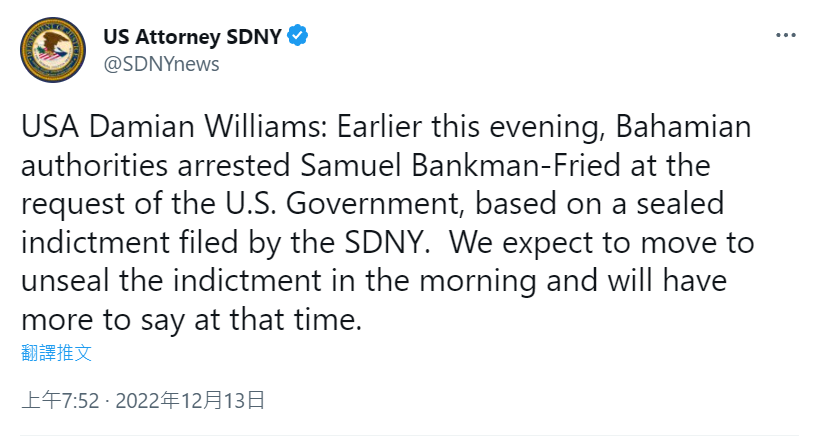Viewport: 819px width, 439px height.
Task: Click the words USA Damian Williams
Action: (169, 129)
